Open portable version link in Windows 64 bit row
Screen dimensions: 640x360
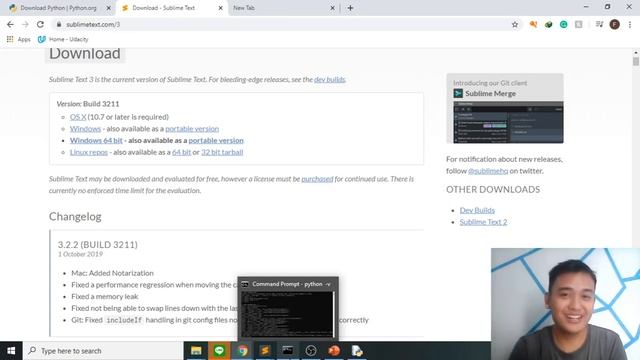click(x=216, y=140)
